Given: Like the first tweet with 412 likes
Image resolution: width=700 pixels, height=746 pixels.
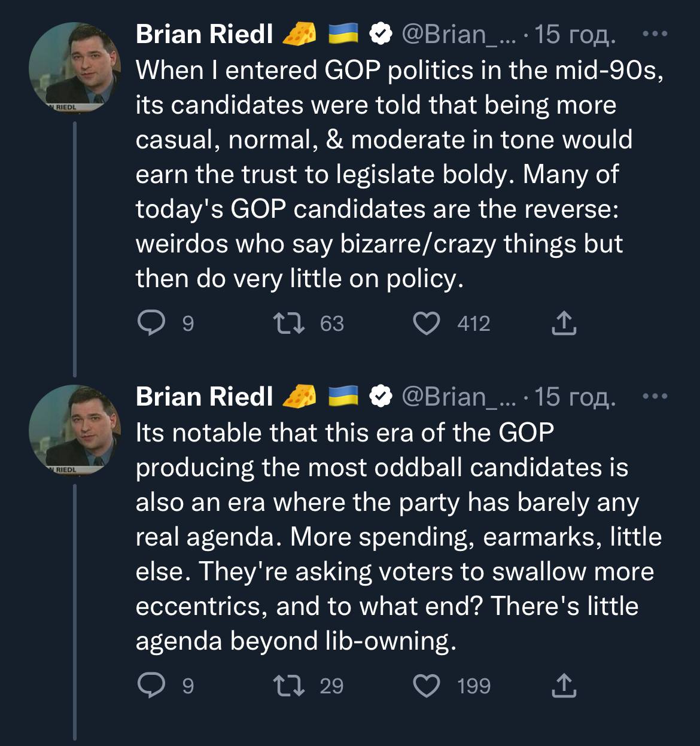Looking at the screenshot, I should pos(427,324).
